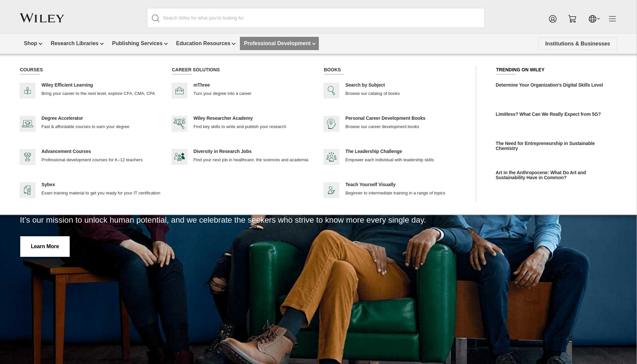Image resolution: width=637 pixels, height=364 pixels.
Task: Open the Wiley Researcher Academy link
Action: click(223, 118)
